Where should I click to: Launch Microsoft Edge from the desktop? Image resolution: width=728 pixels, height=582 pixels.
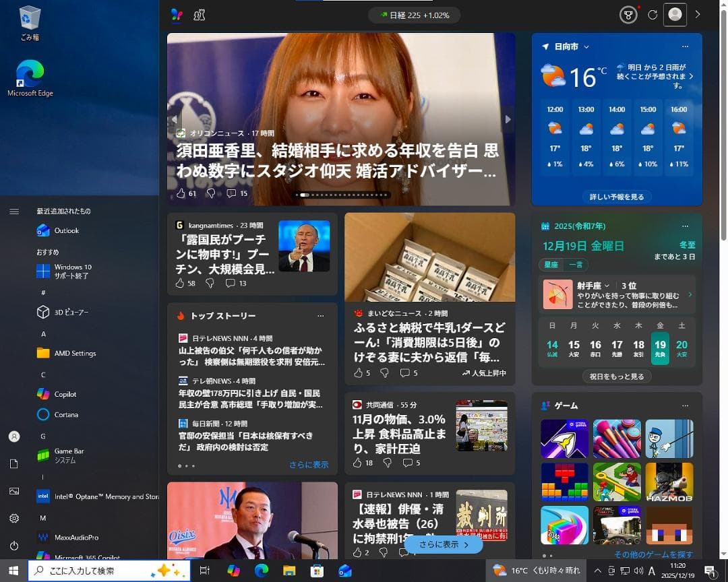click(x=29, y=71)
